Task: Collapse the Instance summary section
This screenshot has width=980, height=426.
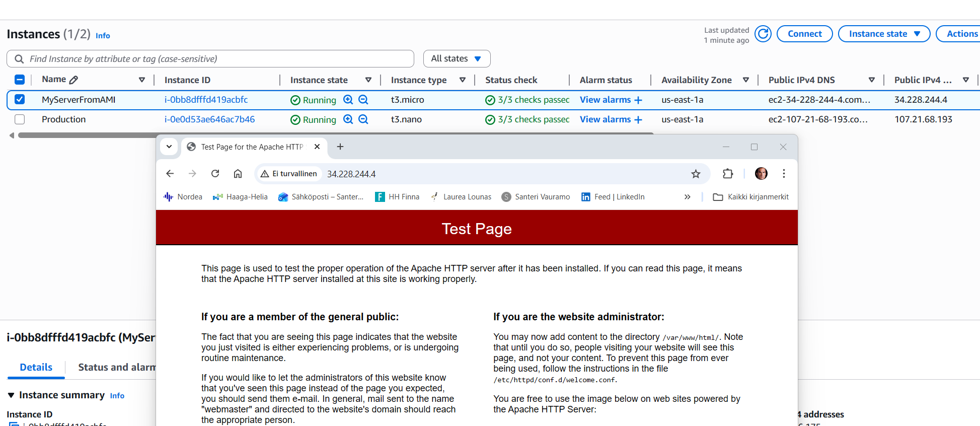Action: pos(11,395)
